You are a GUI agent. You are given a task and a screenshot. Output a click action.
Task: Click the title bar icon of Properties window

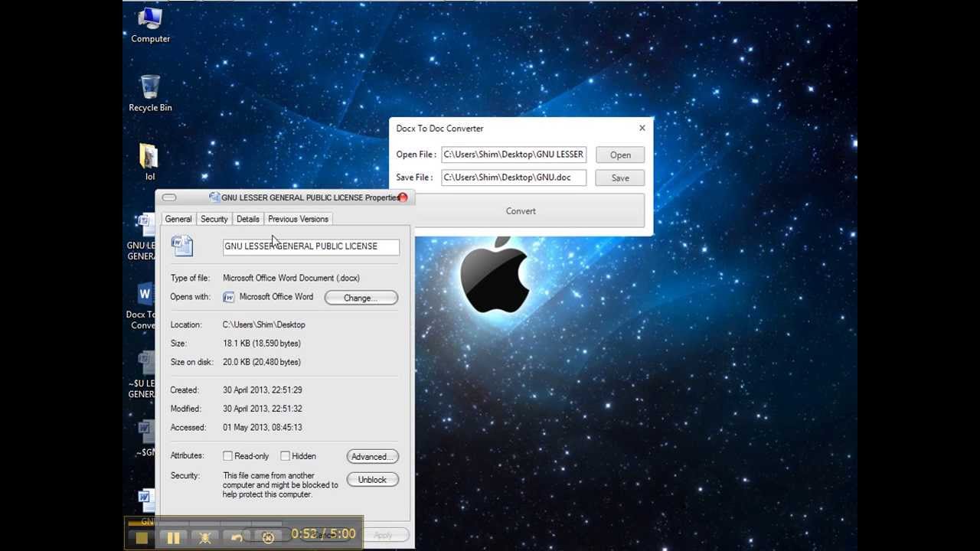tap(214, 197)
